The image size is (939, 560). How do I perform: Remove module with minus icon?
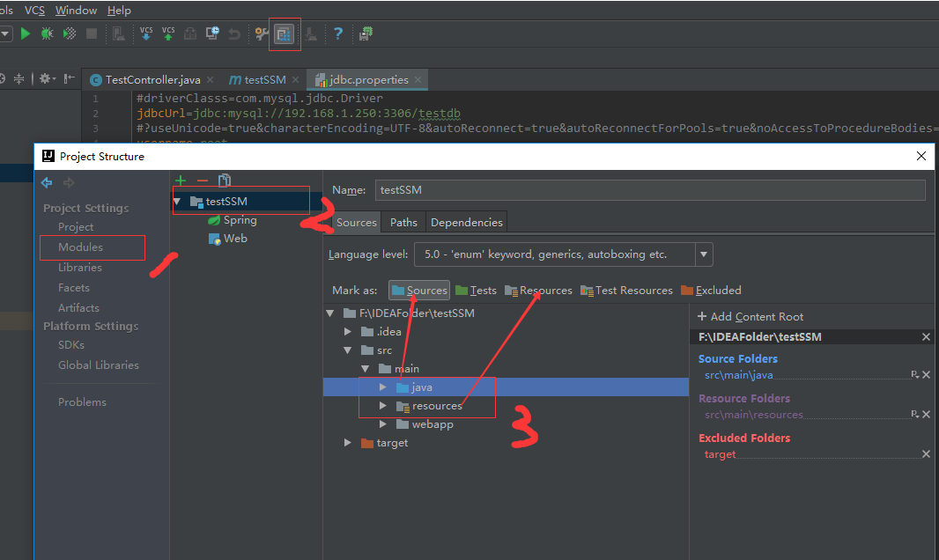203,181
